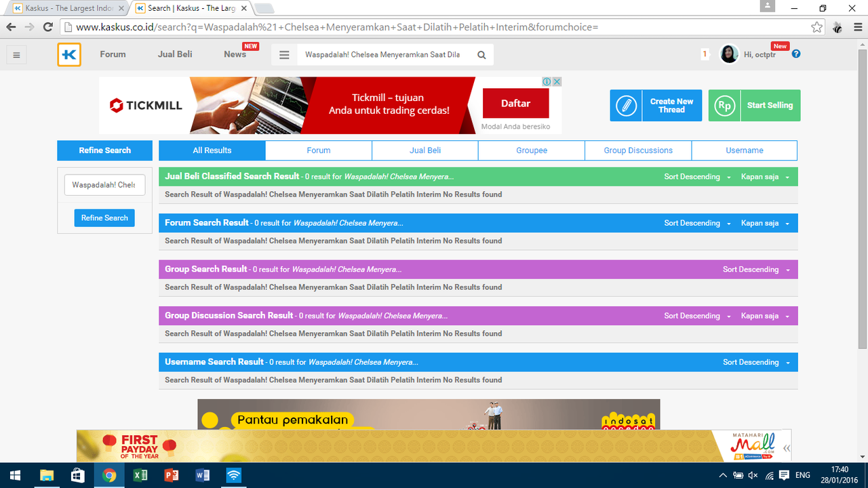Reload the page with browser refresh icon
This screenshot has height=488, width=868.
48,27
